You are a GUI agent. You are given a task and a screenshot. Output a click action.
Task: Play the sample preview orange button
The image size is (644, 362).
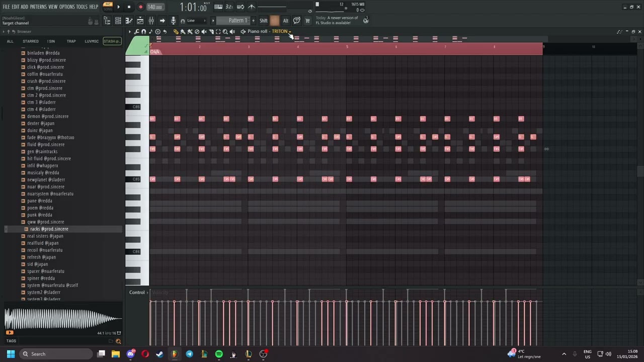(x=10, y=333)
